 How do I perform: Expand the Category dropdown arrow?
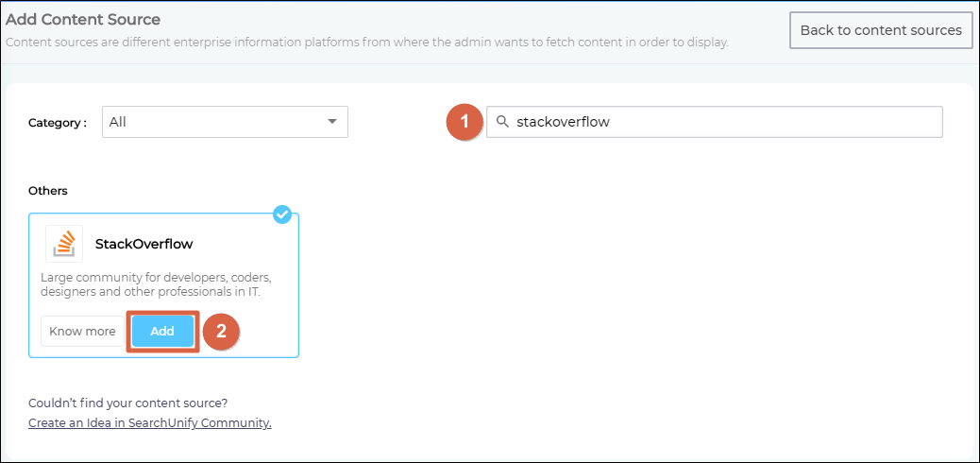pos(331,122)
